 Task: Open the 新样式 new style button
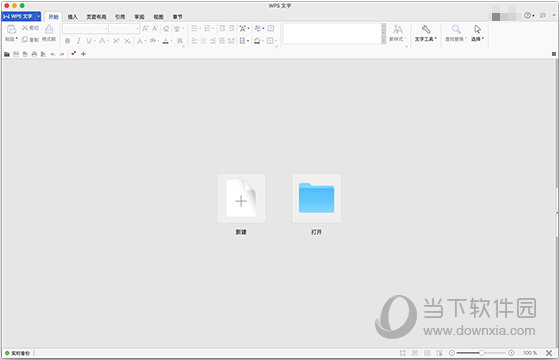click(x=398, y=33)
